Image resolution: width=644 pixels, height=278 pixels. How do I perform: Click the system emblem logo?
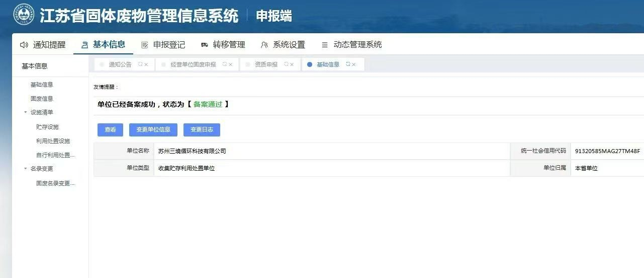24,15
